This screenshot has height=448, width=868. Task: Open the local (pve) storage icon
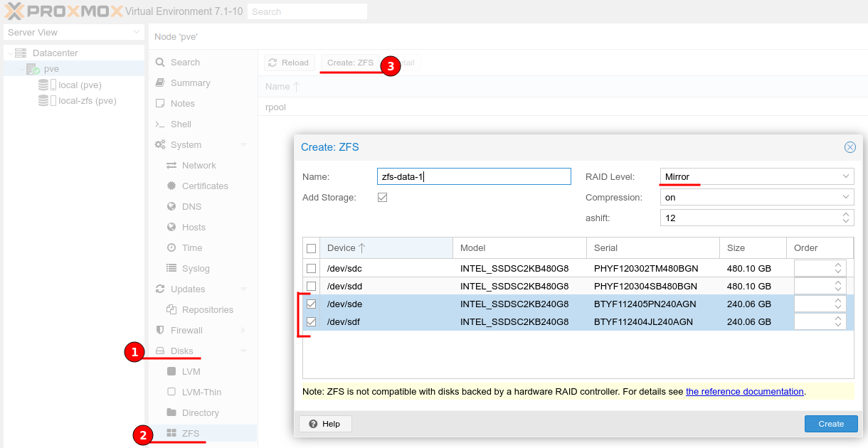[47, 85]
